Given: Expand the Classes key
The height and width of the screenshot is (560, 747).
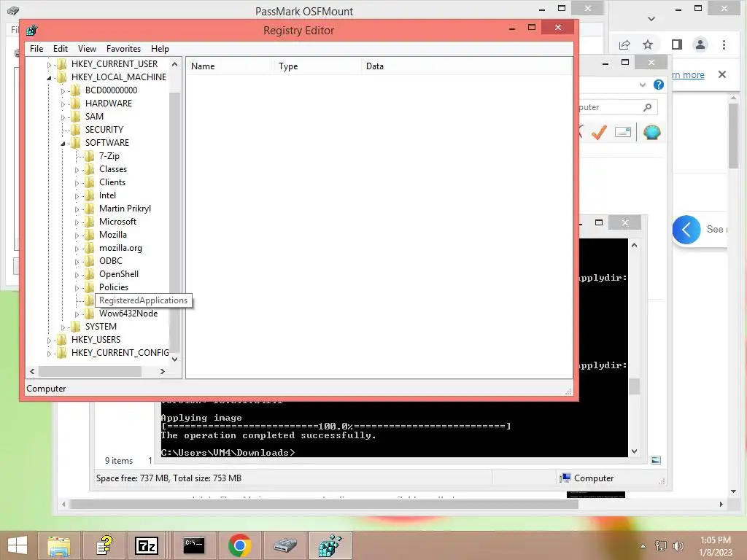Looking at the screenshot, I should (77, 169).
